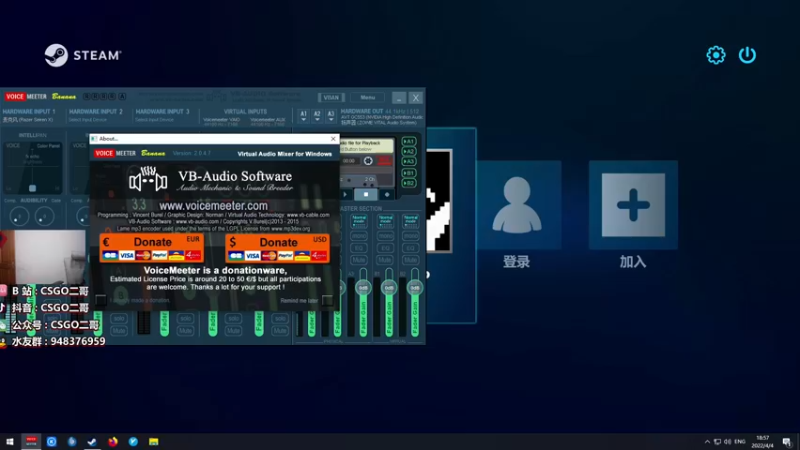Image resolution: width=800 pixels, height=450 pixels.
Task: Click the Steam power icon
Action: pyautogui.click(x=747, y=55)
